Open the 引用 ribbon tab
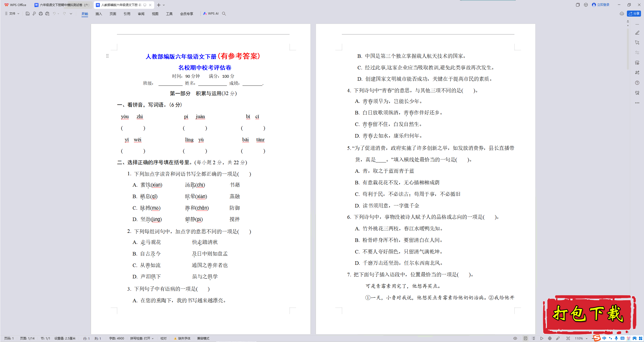 [127, 14]
